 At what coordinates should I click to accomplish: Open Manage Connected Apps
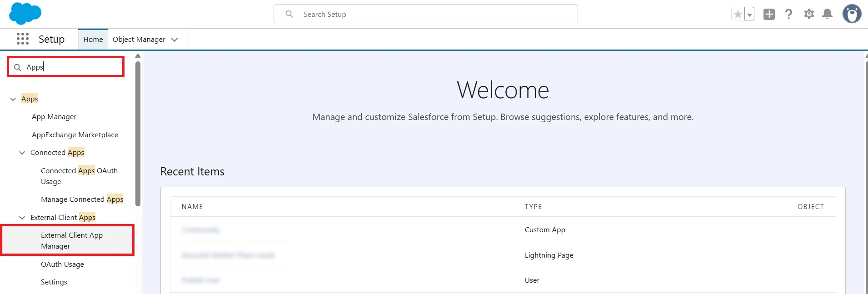82,199
